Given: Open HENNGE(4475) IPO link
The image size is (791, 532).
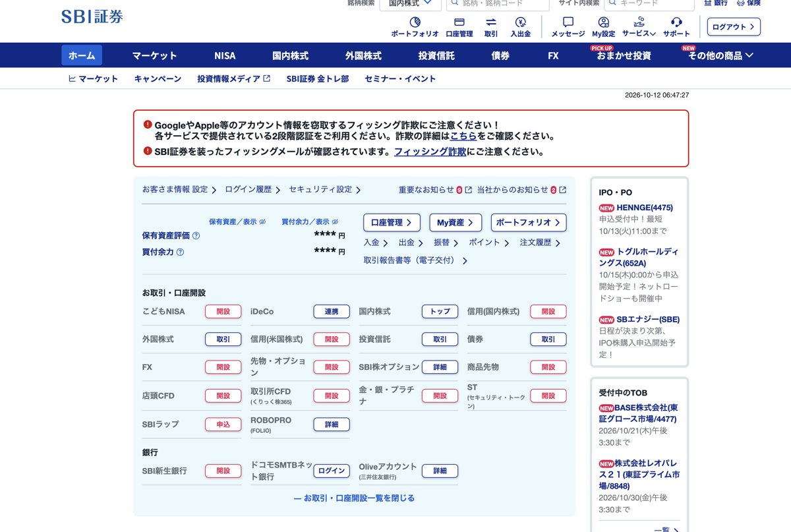Looking at the screenshot, I should click(x=645, y=208).
